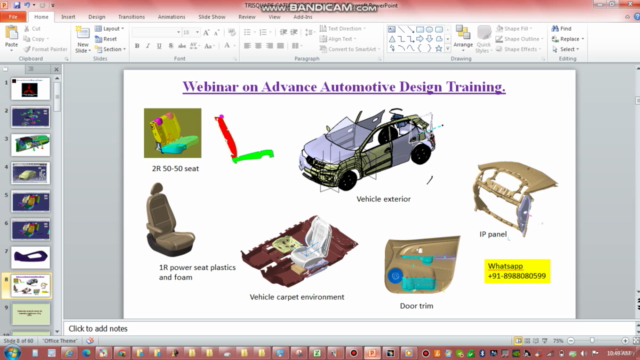Click zoom in plus button
The width and height of the screenshot is (640, 360).
[625, 340]
